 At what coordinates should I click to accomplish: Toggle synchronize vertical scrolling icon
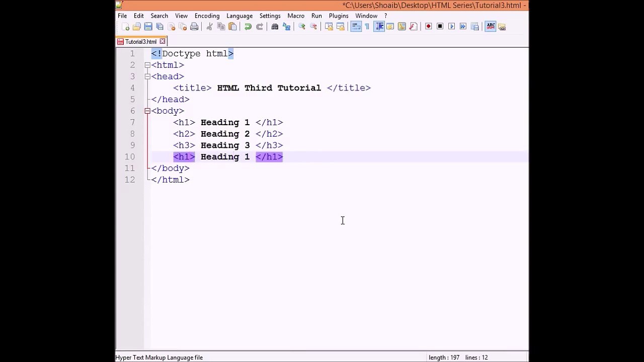tap(329, 27)
